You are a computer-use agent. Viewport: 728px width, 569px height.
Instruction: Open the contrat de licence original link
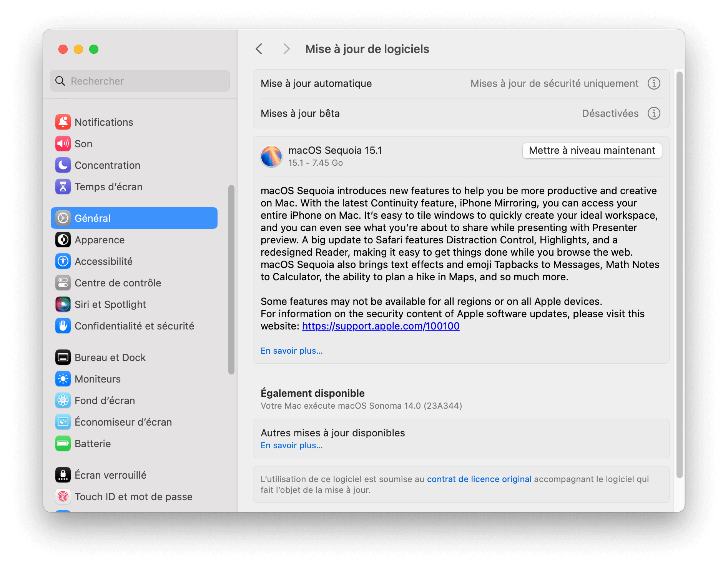[x=479, y=479]
